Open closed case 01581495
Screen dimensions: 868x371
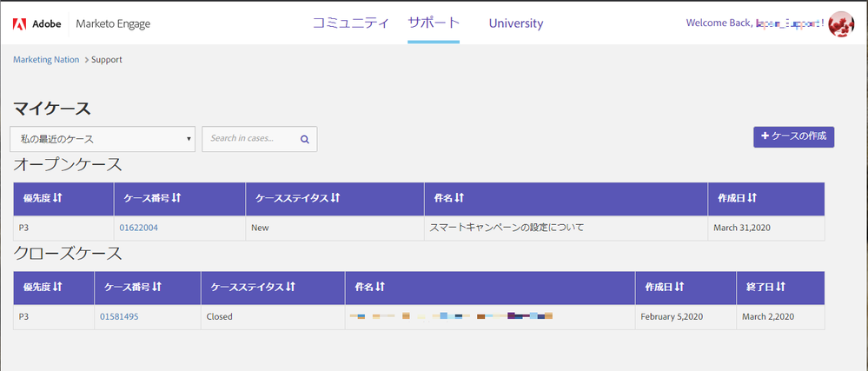click(119, 317)
